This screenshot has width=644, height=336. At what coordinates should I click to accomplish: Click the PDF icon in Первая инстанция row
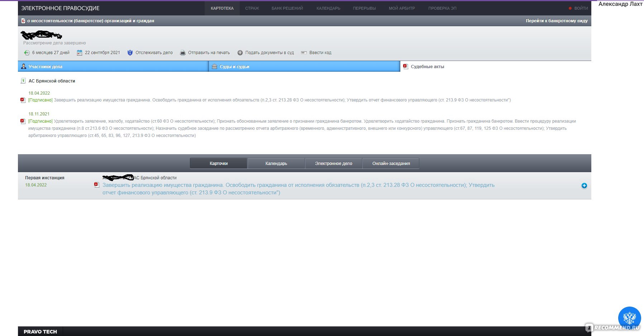(96, 185)
